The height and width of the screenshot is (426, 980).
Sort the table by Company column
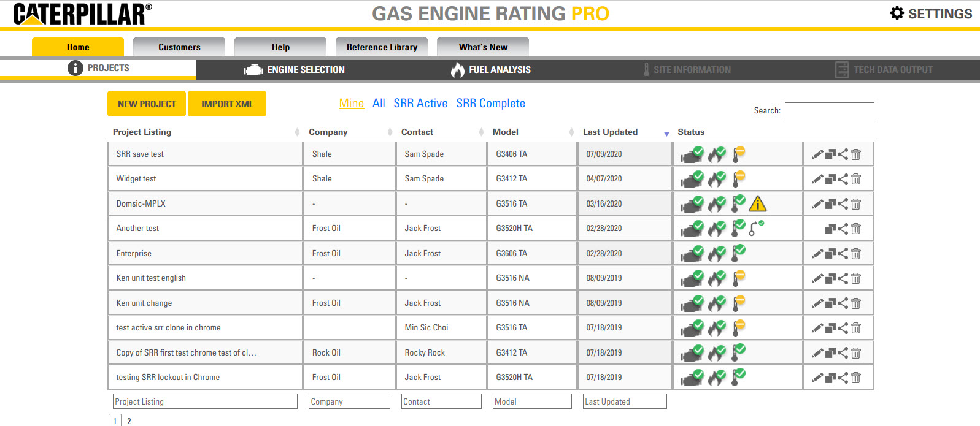(x=390, y=132)
